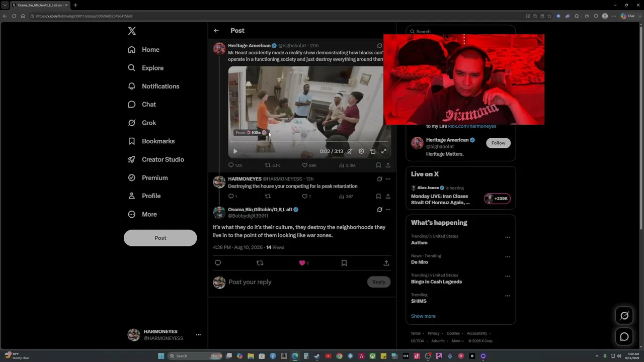Open picture-in-picture for the video
The height and width of the screenshot is (362, 644).
[373, 151]
